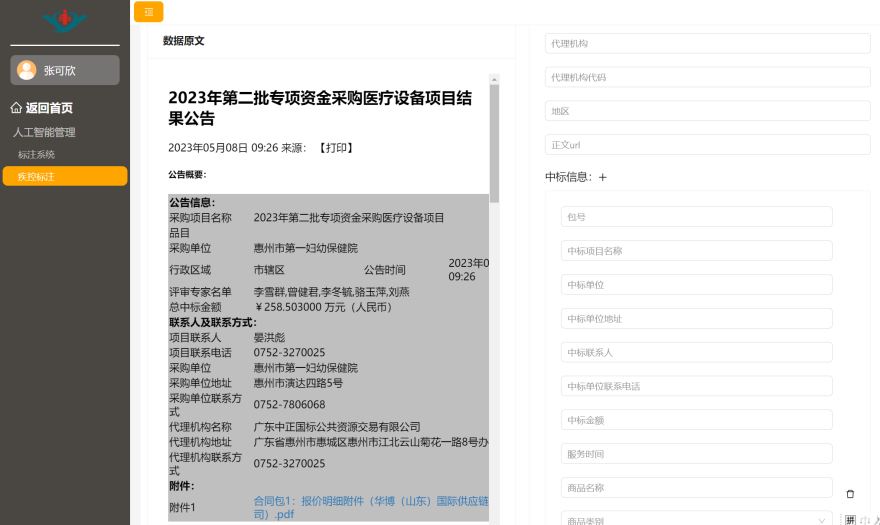Click the 包号 input field

click(696, 217)
